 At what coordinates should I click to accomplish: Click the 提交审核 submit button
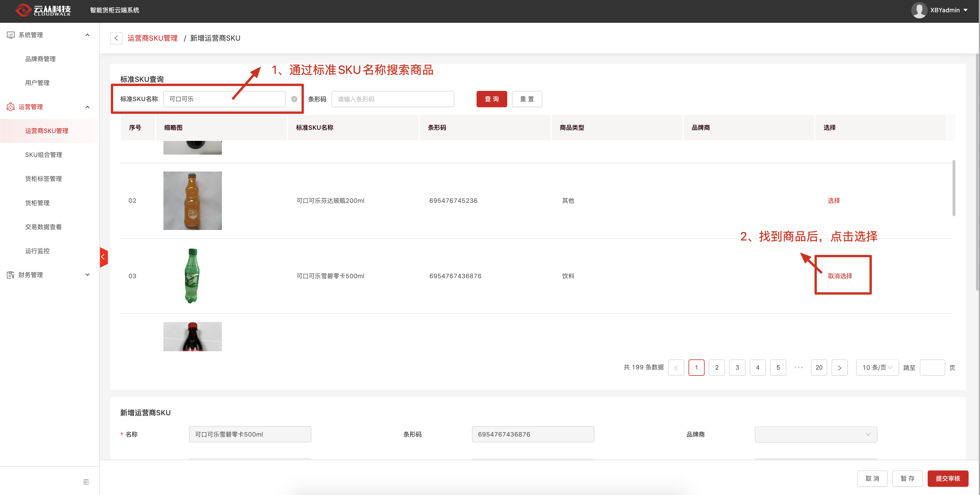(948, 478)
